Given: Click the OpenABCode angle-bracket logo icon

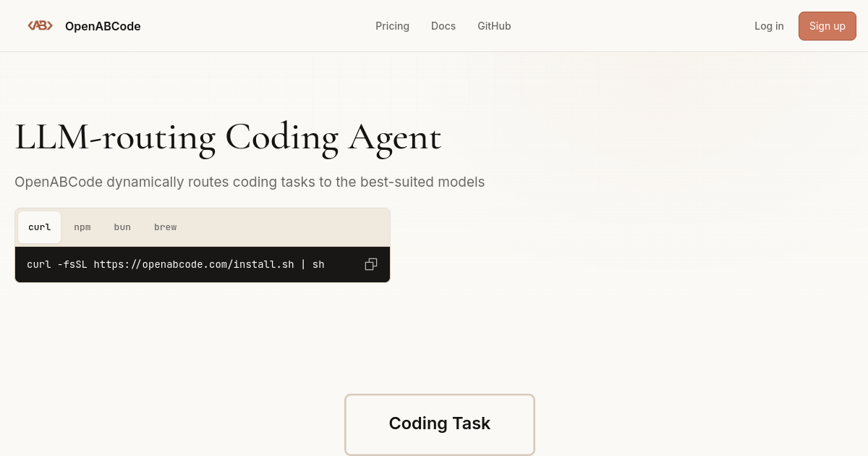Looking at the screenshot, I should [x=40, y=25].
